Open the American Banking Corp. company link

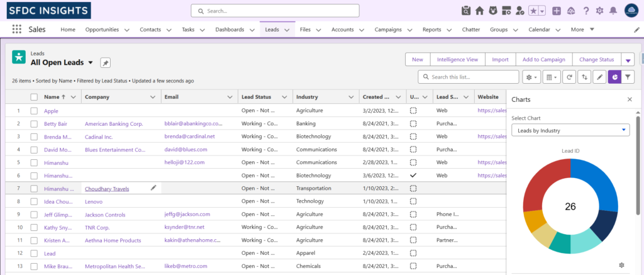[x=114, y=124]
